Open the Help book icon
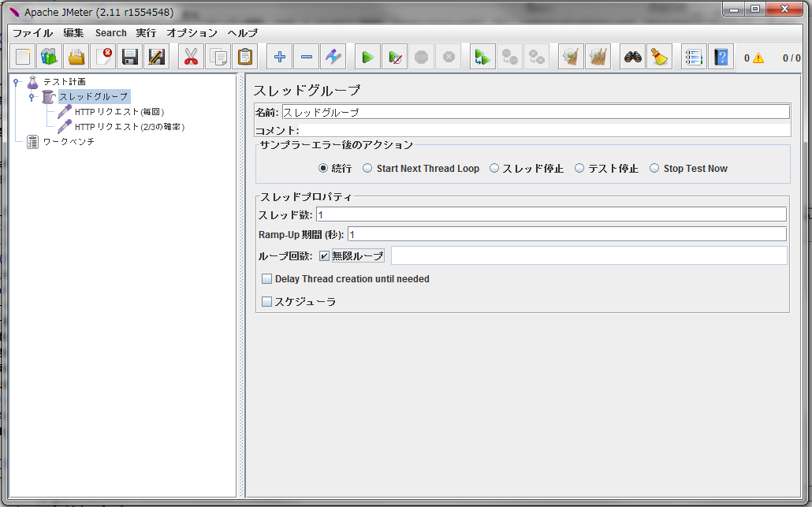The image size is (812, 507). point(721,57)
